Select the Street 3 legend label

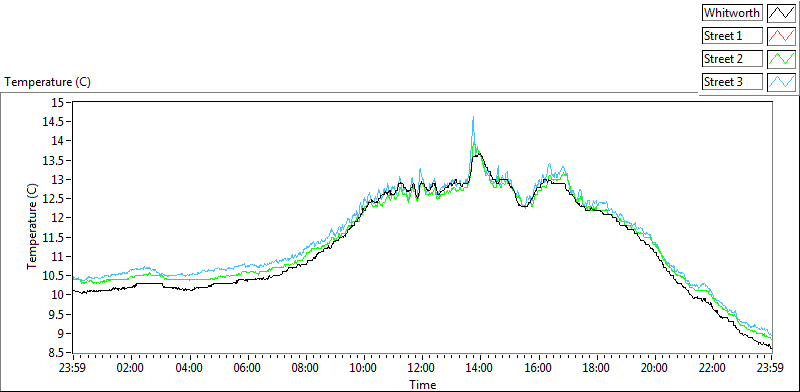pyautogui.click(x=732, y=82)
